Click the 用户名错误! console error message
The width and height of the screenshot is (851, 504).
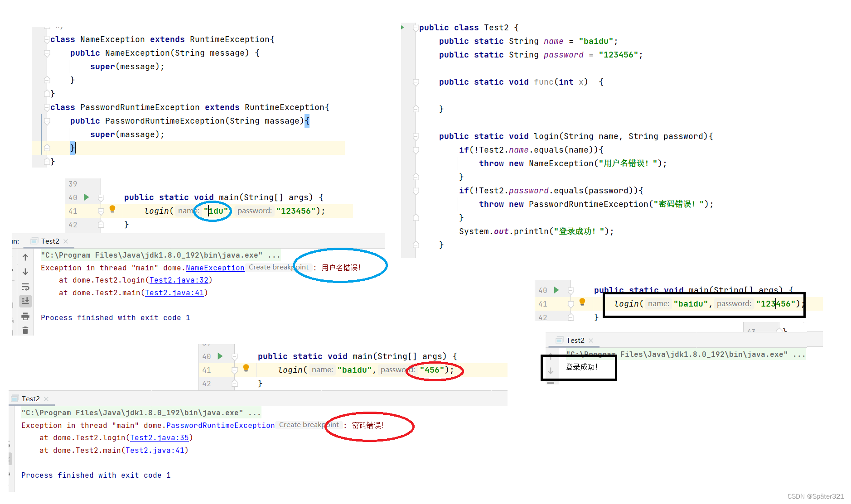pos(341,268)
